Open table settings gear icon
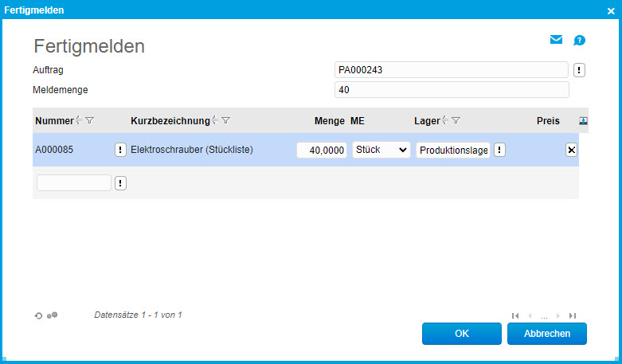The image size is (622, 364). [53, 315]
